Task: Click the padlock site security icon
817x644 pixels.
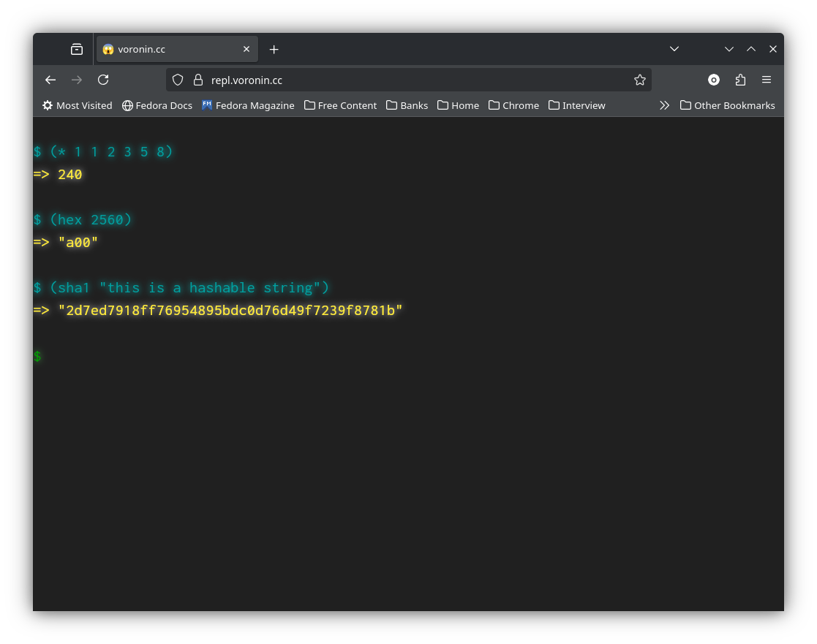Action: 199,80
